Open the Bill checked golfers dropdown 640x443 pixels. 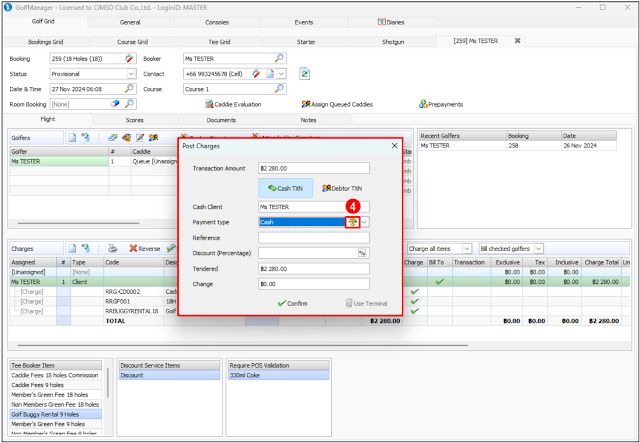tap(539, 249)
